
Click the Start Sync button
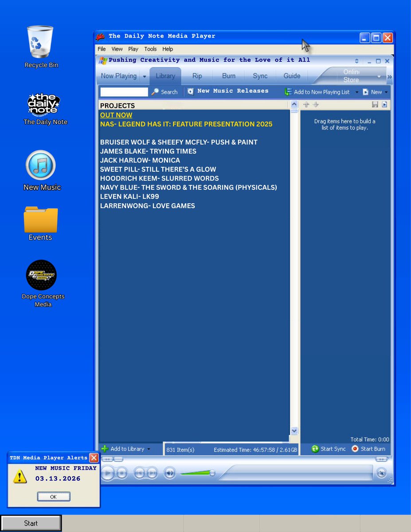pos(329,449)
